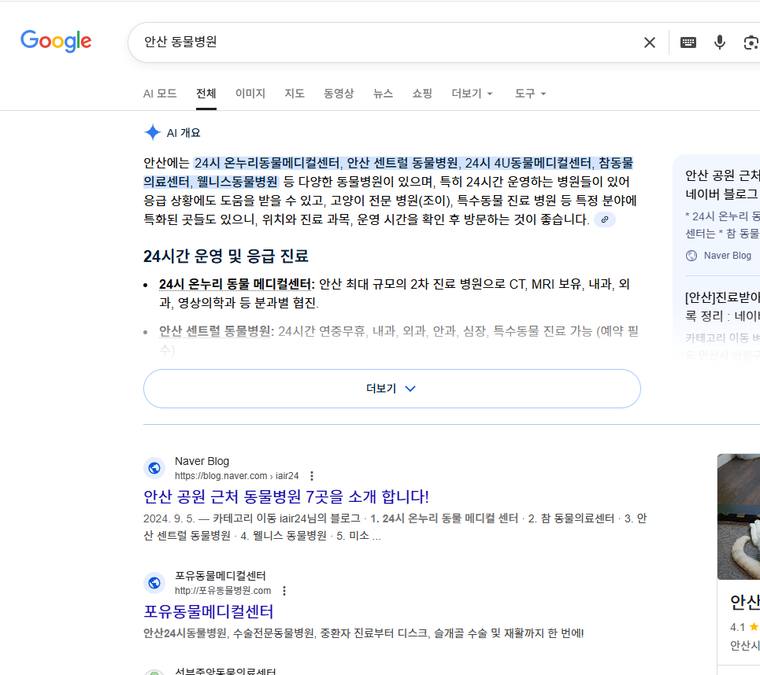
Task: Expand the AI overview with the 더보기 button
Action: [x=392, y=389]
